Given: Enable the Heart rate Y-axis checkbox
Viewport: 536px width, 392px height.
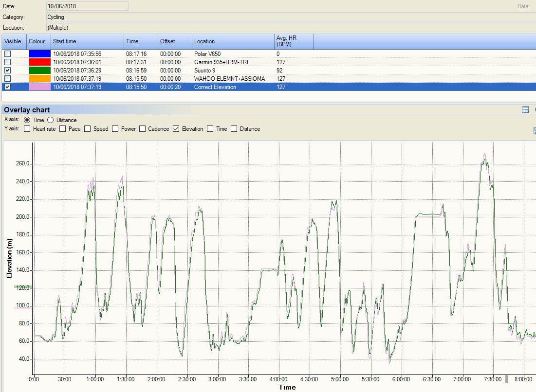Looking at the screenshot, I should pyautogui.click(x=27, y=128).
